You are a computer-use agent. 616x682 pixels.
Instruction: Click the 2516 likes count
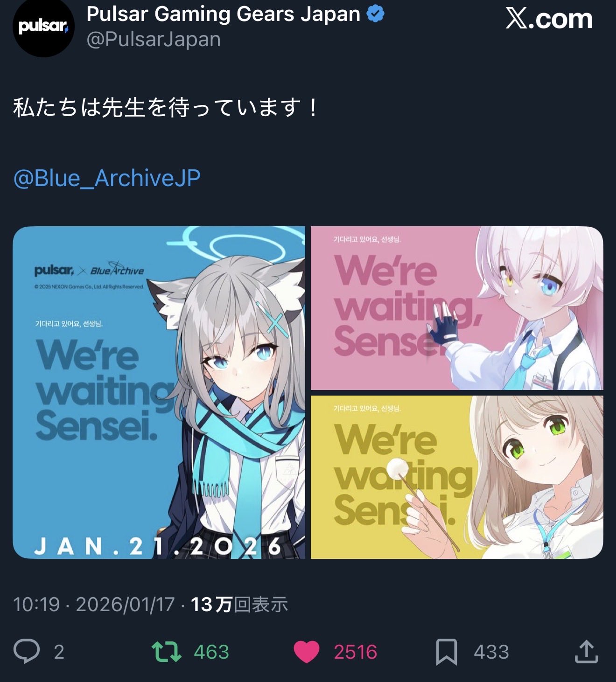(x=355, y=652)
